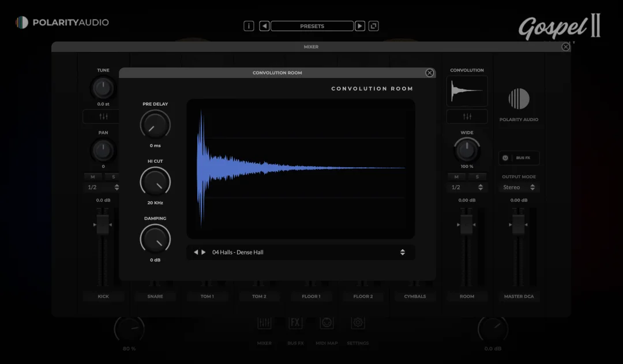Select previous impulse response arrow

click(x=196, y=252)
